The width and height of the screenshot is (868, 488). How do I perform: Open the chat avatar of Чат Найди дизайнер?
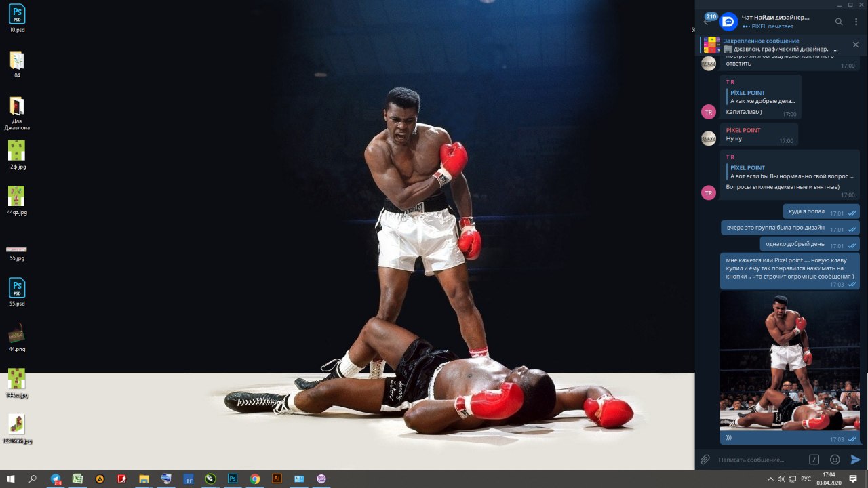coord(728,22)
